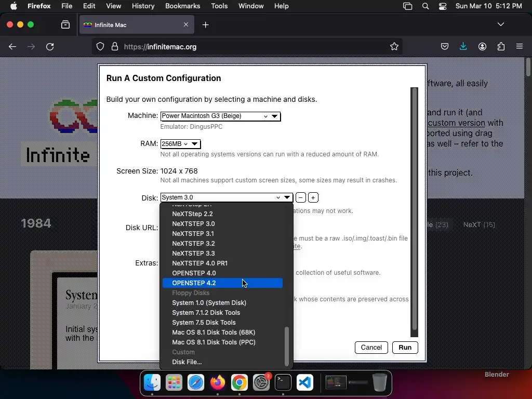This screenshot has width=532, height=399.
Task: List all tabs with the chevron
Action: click(500, 24)
